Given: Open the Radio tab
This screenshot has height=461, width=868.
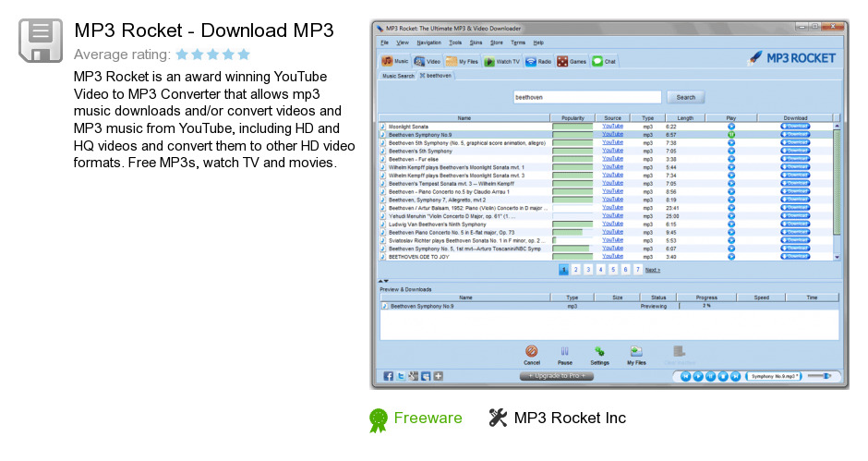Looking at the screenshot, I should pos(538,61).
